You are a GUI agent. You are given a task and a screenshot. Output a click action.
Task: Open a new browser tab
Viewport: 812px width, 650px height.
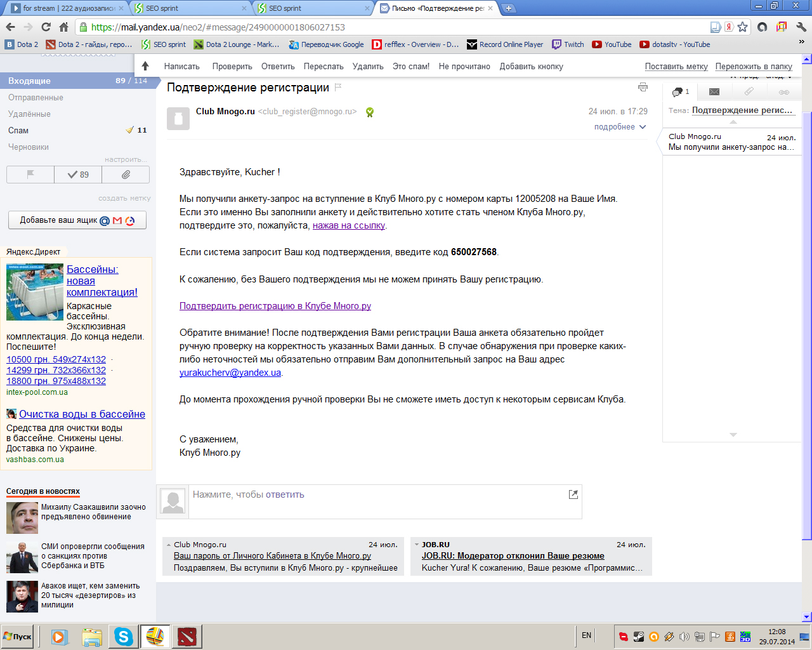(508, 8)
